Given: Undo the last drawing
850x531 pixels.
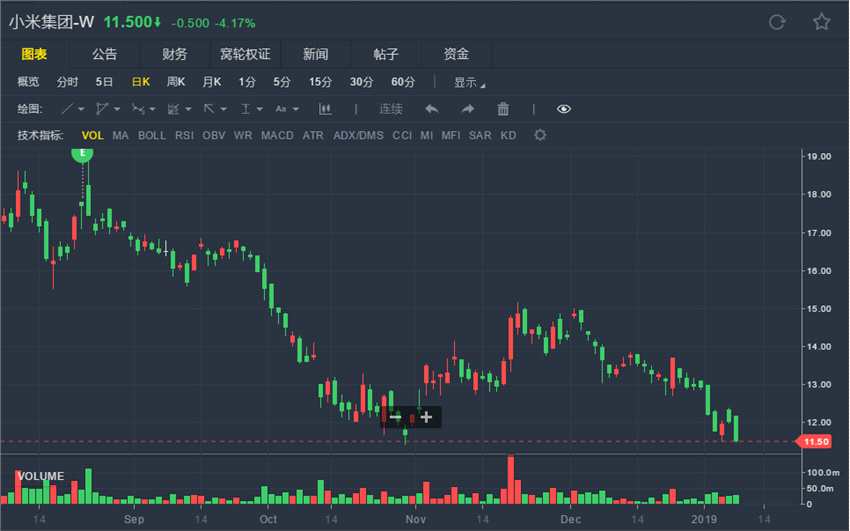Looking at the screenshot, I should pyautogui.click(x=432, y=109).
